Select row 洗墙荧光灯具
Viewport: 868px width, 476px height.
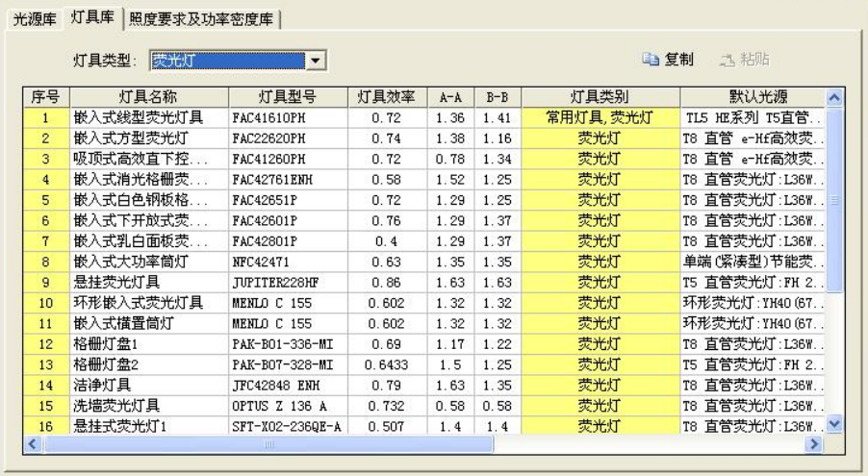424,406
